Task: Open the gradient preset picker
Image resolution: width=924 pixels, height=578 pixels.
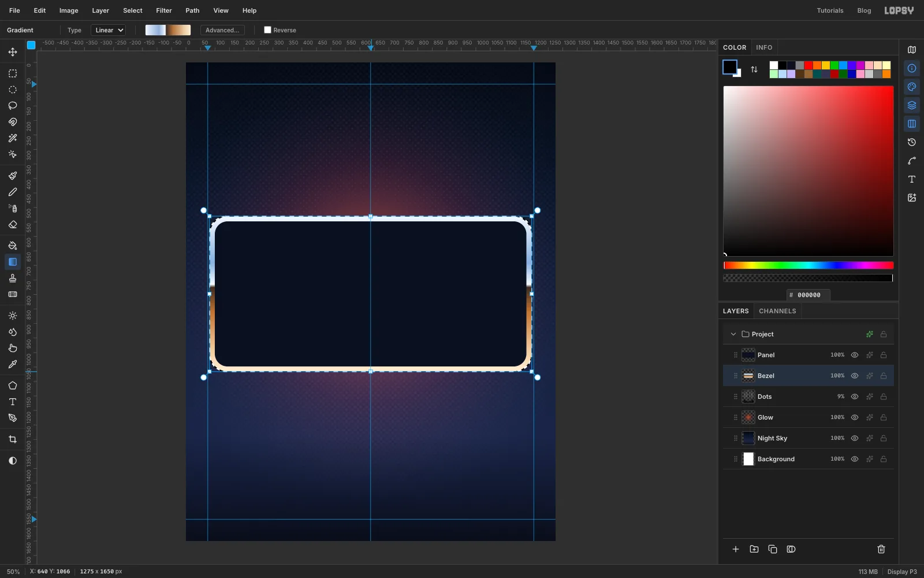Action: (x=168, y=30)
